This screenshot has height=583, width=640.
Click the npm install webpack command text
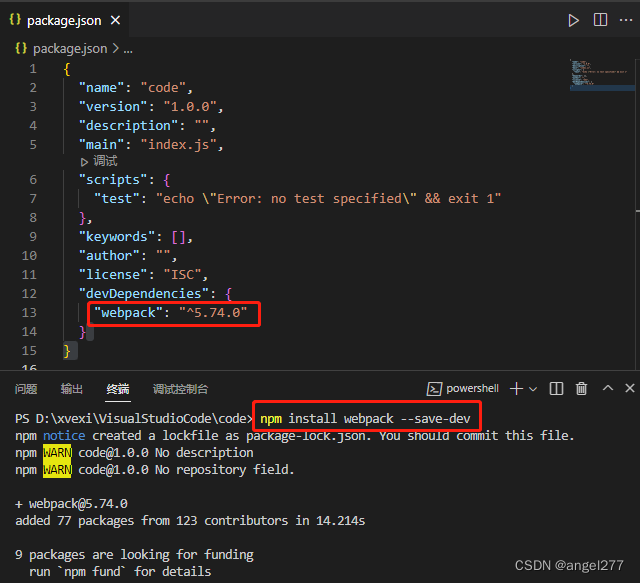365,418
